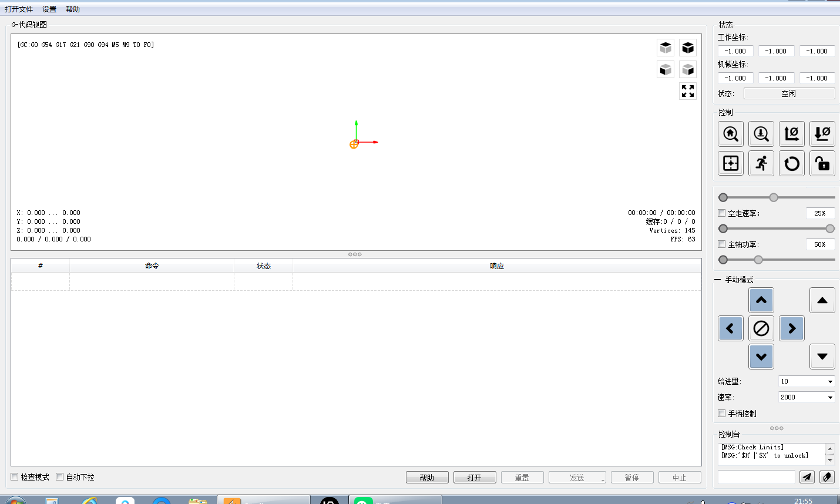Click the 帮助 button at bottom
Screen dimensions: 840x504
tap(427, 478)
